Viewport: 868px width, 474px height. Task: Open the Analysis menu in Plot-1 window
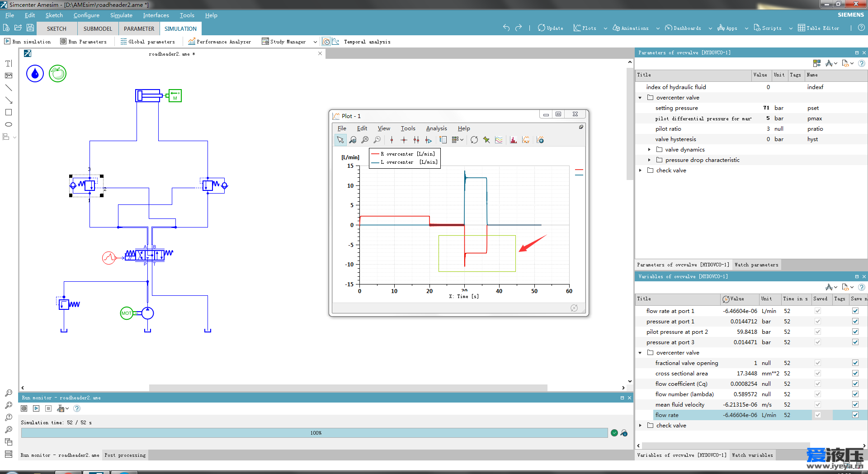pyautogui.click(x=436, y=128)
